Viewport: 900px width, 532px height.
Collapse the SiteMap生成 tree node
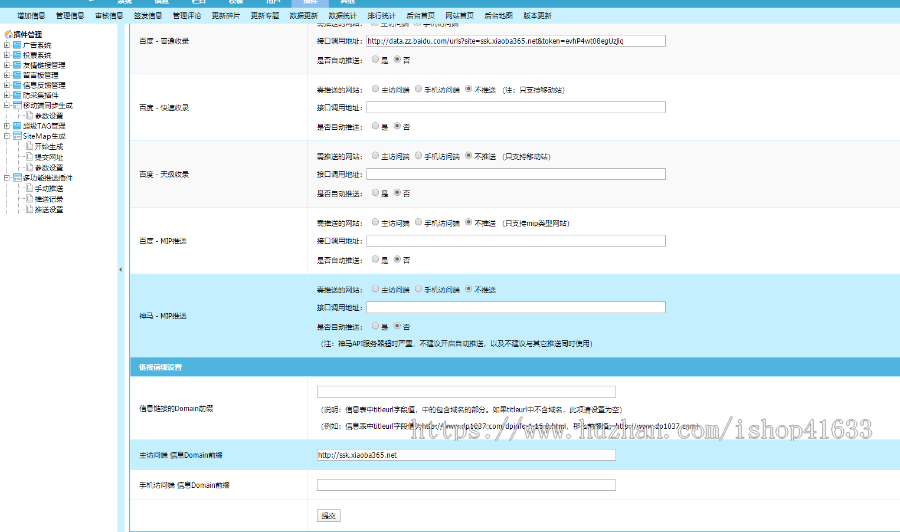pyautogui.click(x=7, y=136)
